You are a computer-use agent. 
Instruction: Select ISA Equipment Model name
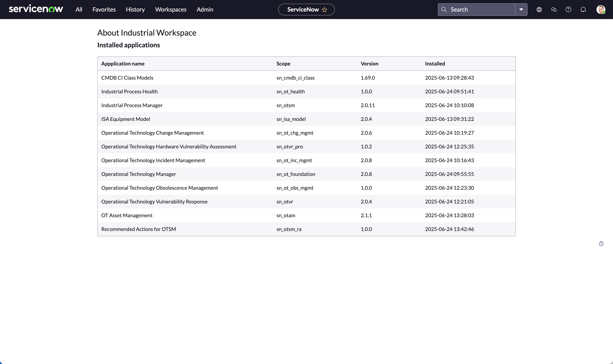(126, 119)
